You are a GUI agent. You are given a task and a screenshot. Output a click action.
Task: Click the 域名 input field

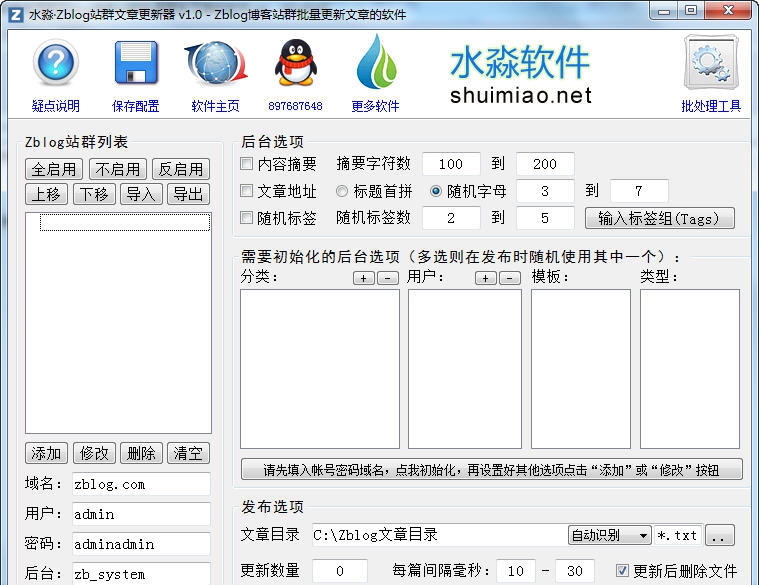tap(141, 484)
